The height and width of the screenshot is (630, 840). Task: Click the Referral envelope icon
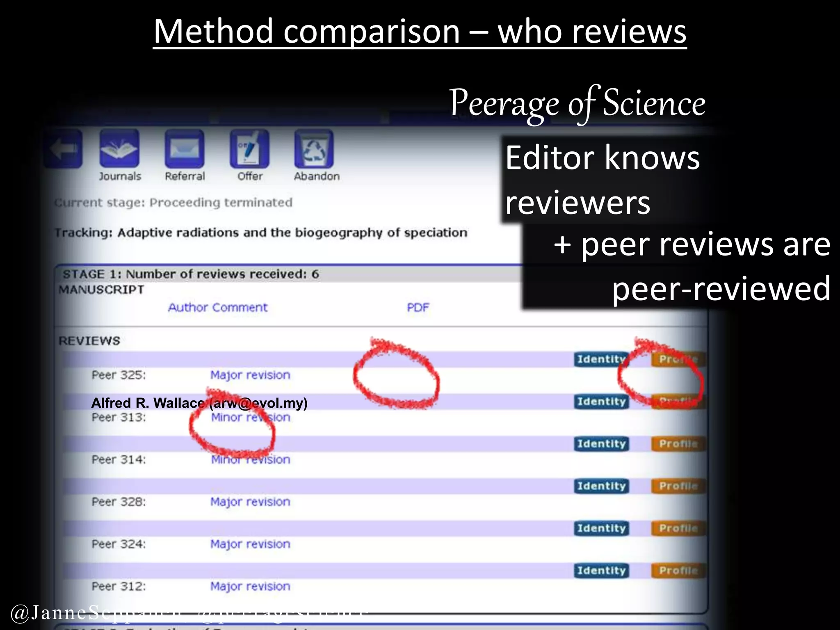click(185, 148)
